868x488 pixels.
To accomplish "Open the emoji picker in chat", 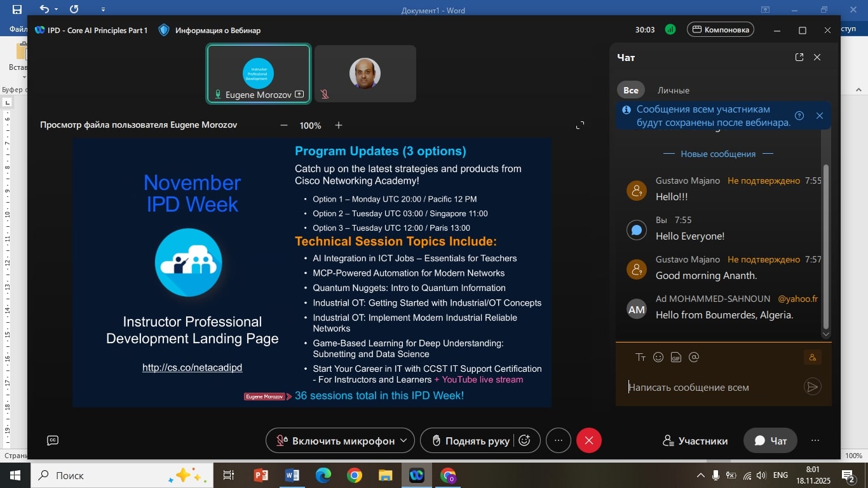I will (x=658, y=357).
